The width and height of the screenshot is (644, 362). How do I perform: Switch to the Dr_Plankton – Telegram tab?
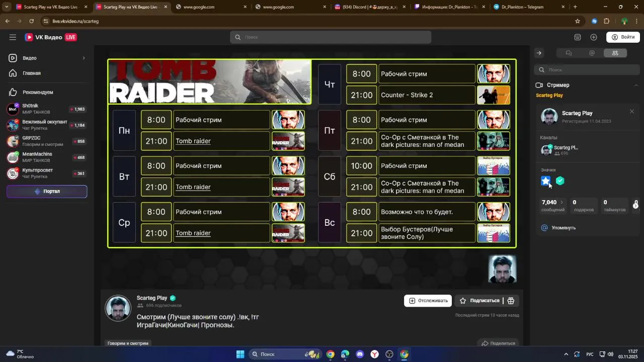529,7
